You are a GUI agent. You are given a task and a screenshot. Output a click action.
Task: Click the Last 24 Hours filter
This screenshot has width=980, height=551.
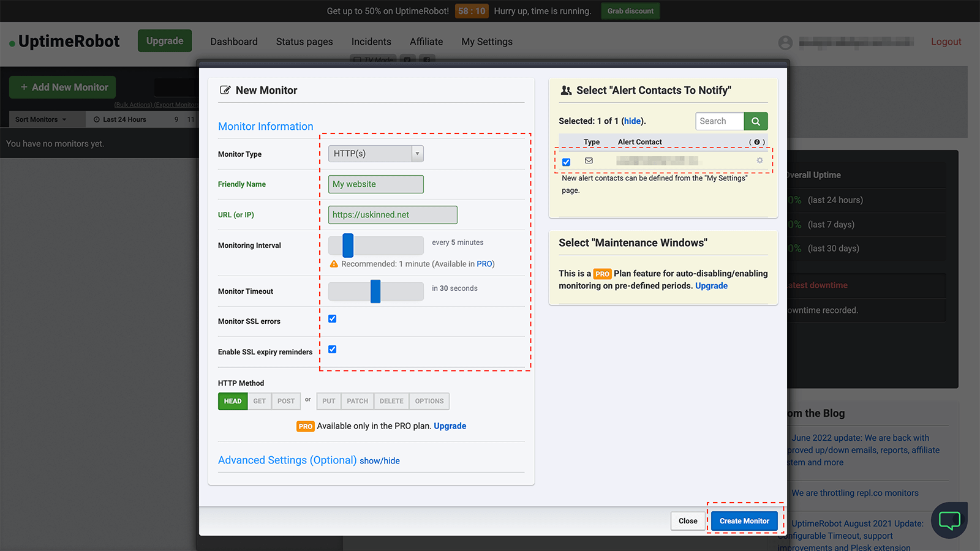120,119
